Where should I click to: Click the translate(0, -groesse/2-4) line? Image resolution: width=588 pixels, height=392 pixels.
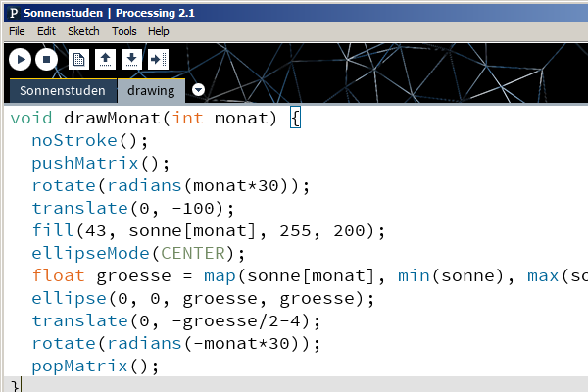(176, 321)
